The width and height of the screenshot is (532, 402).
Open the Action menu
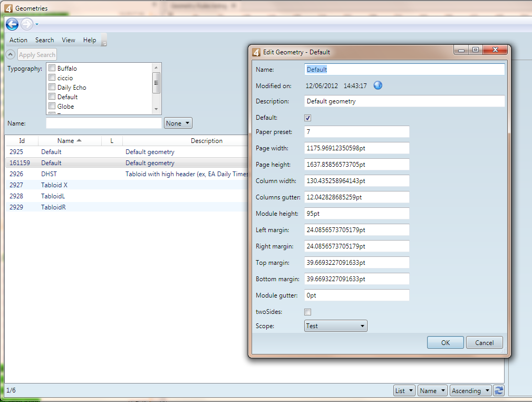[18, 40]
